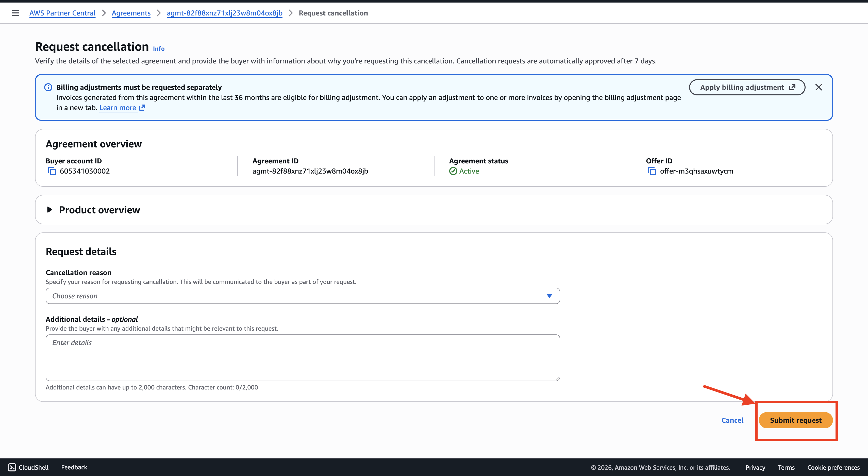The width and height of the screenshot is (868, 476).
Task: Open the Terms footer link
Action: [786, 467]
